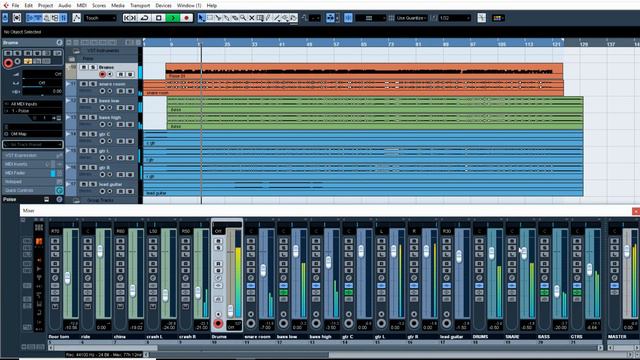
Task: Select the Mute X tool
Action: 251,18
